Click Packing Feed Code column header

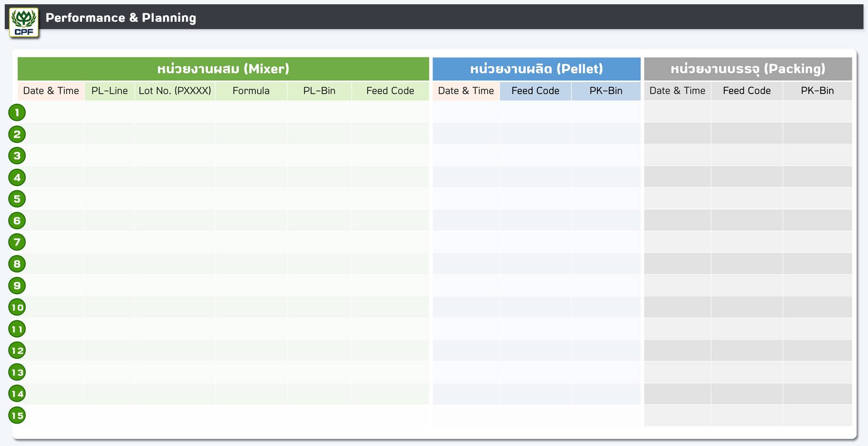747,91
